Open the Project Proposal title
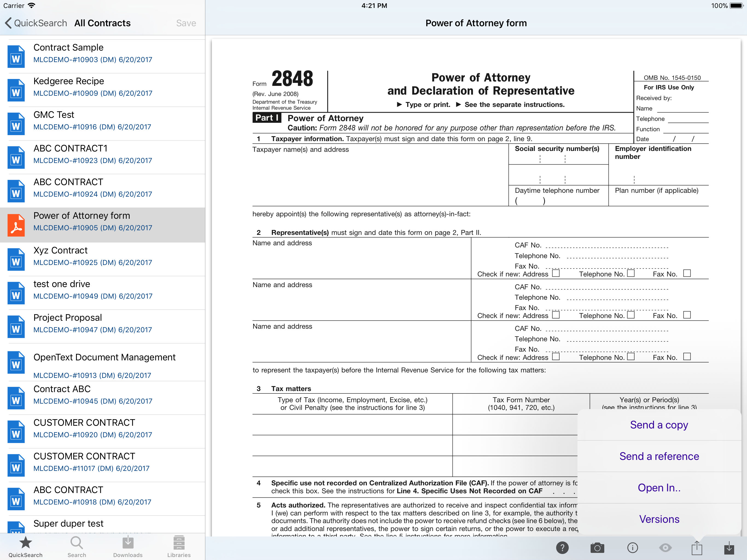 tap(68, 317)
